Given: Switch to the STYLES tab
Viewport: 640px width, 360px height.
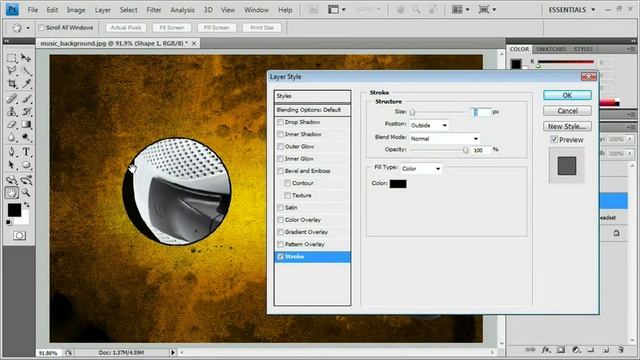Looking at the screenshot, I should pyautogui.click(x=583, y=49).
